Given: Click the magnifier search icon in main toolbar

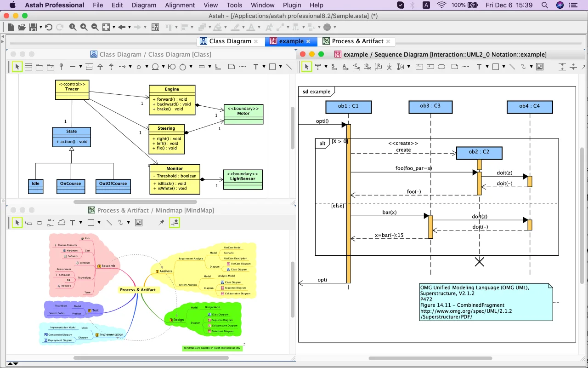Looking at the screenshot, I should pyautogui.click(x=73, y=27).
